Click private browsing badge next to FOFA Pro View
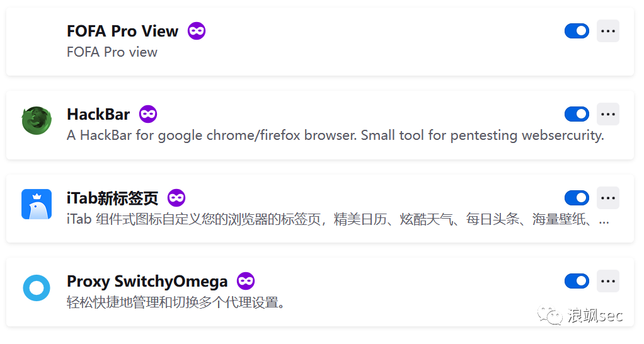The width and height of the screenshot is (644, 344). click(197, 31)
